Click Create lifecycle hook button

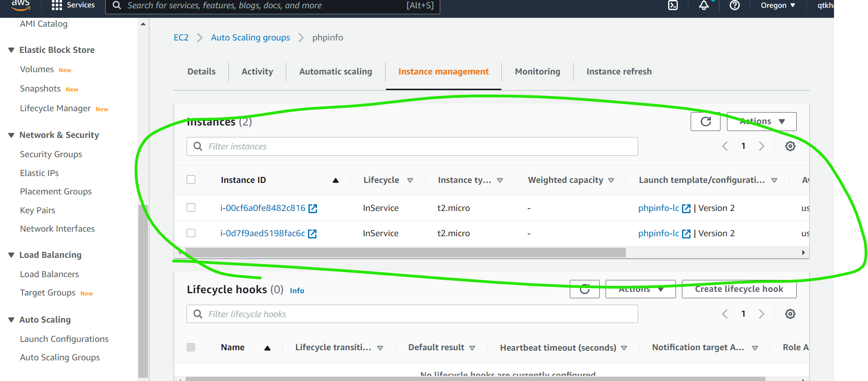739,289
